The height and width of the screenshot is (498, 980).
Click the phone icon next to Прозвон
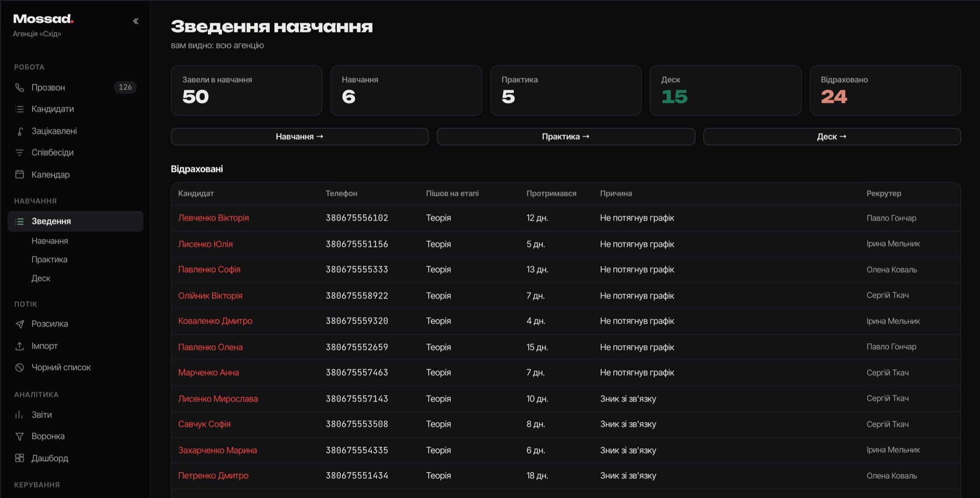[20, 87]
